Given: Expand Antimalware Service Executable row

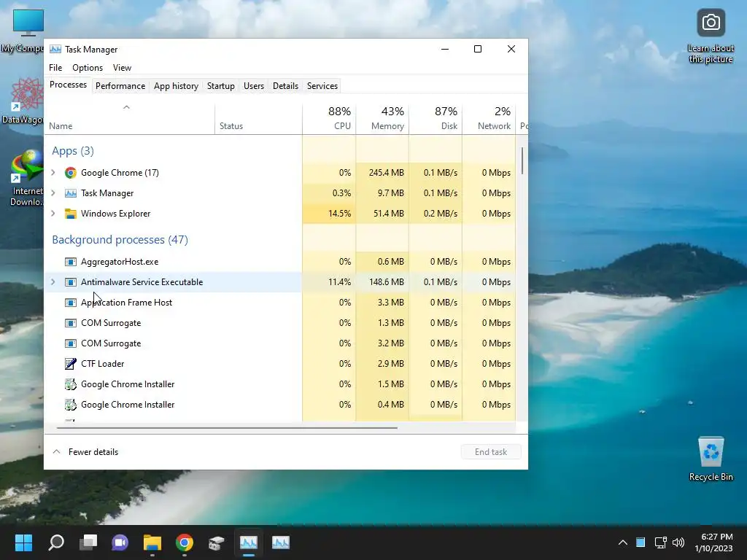Looking at the screenshot, I should pyautogui.click(x=53, y=282).
